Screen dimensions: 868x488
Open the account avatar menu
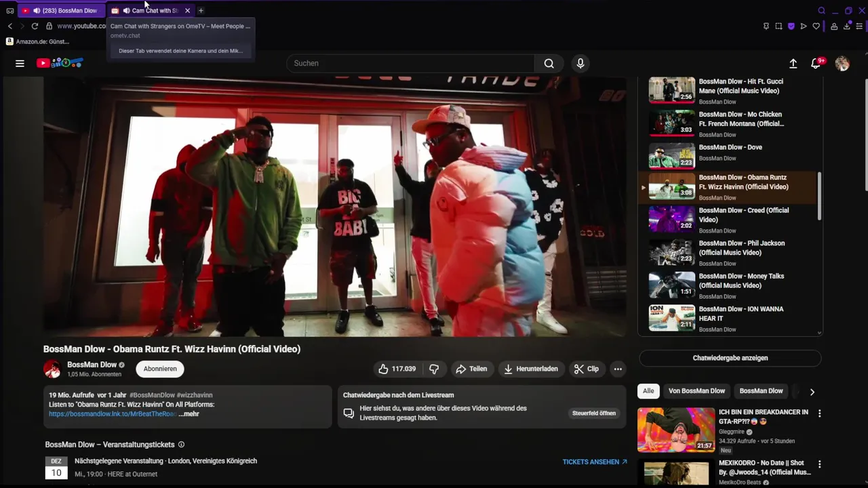[x=842, y=63]
